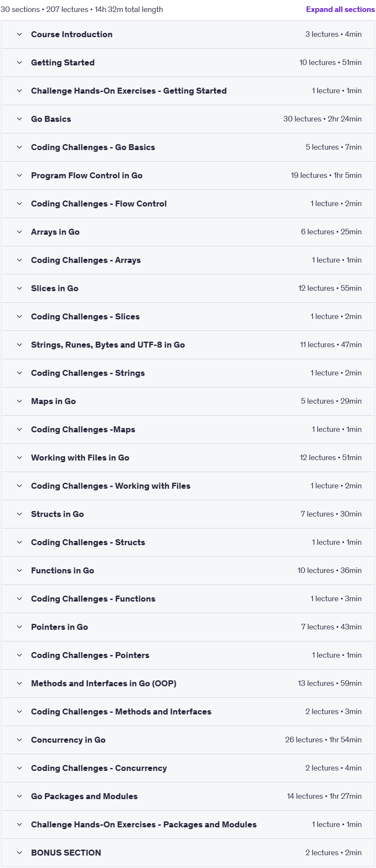Viewport: 376px width, 868px height.
Task: Click the chevron beside Pointers in Go
Action: coord(19,627)
